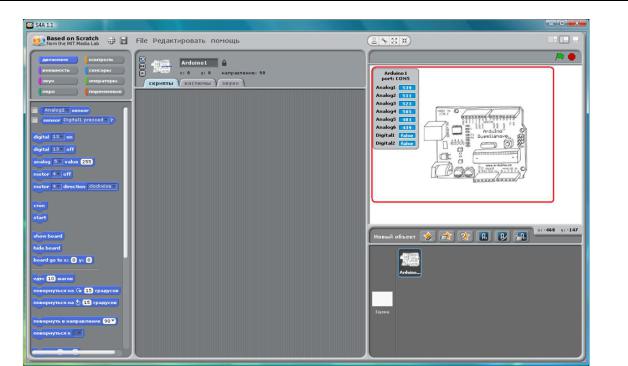Select the внешность blocks category

click(58, 70)
